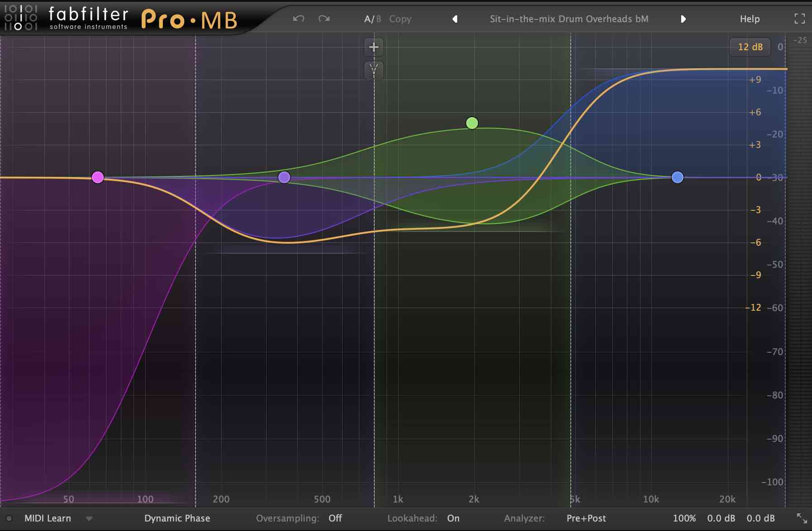This screenshot has width=812, height=531.
Task: Enter full screen mode via corner icon
Action: (800, 19)
